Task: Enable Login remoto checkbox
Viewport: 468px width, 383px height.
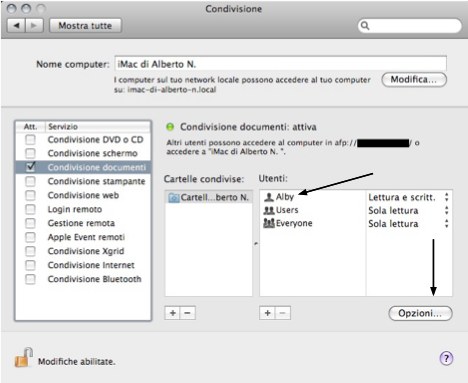Action: pos(30,209)
